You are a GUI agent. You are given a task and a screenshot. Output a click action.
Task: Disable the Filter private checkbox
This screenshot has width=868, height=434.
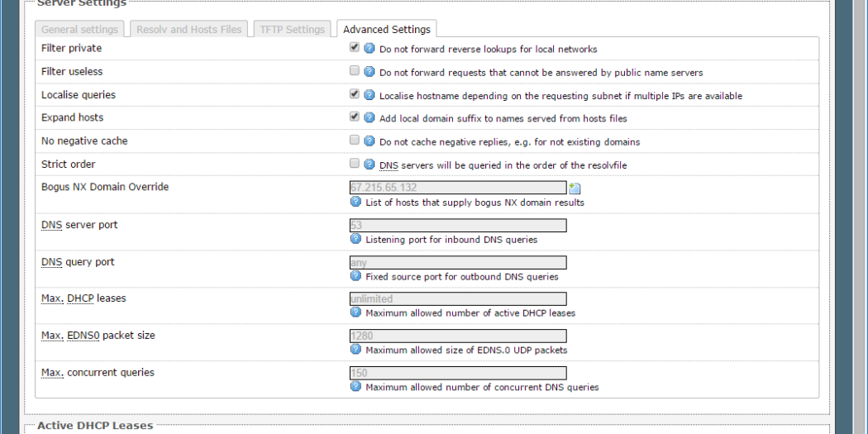[355, 48]
